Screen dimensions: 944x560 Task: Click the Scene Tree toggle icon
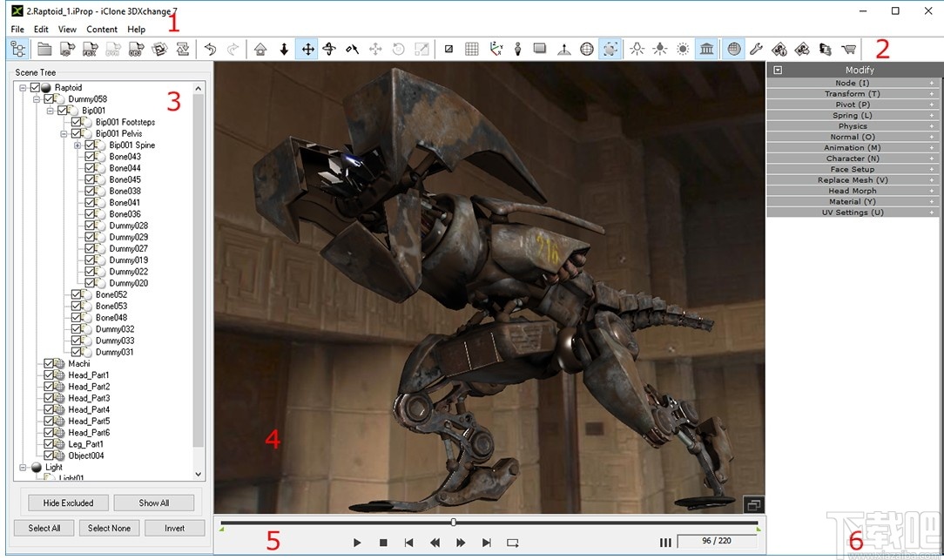pyautogui.click(x=17, y=49)
